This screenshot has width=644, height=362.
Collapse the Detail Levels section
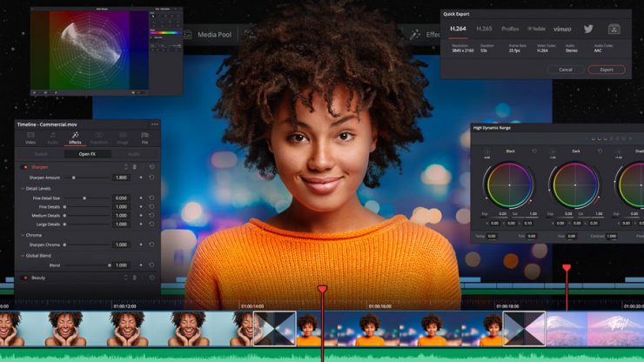(x=22, y=188)
